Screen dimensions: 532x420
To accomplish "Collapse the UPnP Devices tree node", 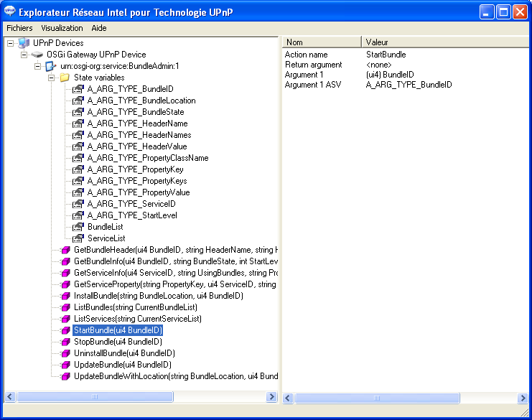I will [x=11, y=43].
